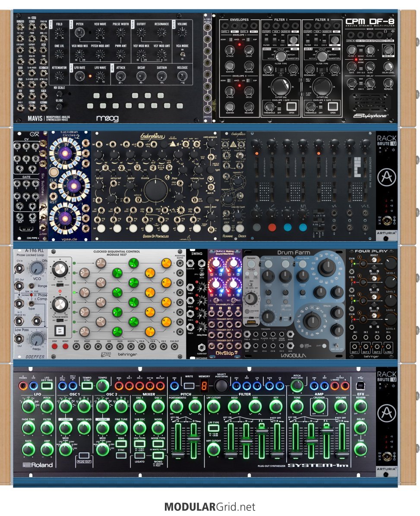
Task: Click the Mavis KB SCALE knob
Action: coord(59,94)
